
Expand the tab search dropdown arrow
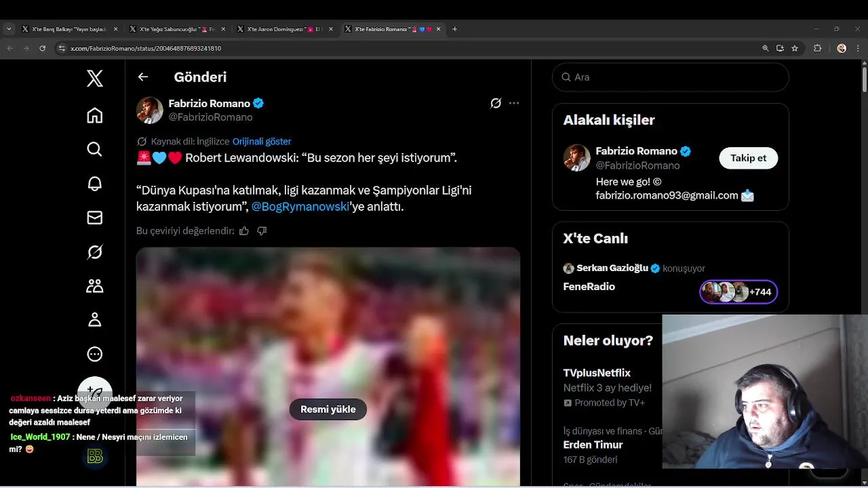(9, 29)
